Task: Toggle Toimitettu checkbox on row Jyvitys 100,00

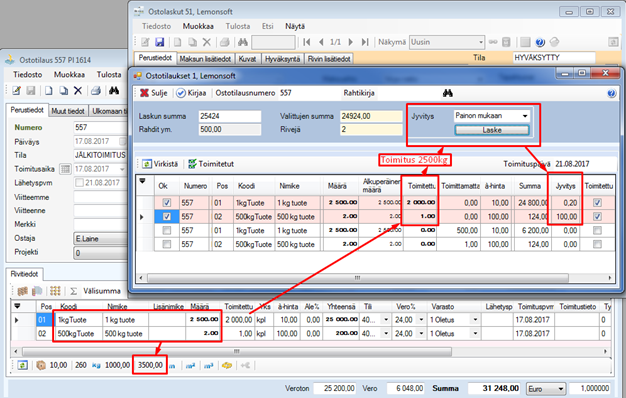Action: click(597, 216)
